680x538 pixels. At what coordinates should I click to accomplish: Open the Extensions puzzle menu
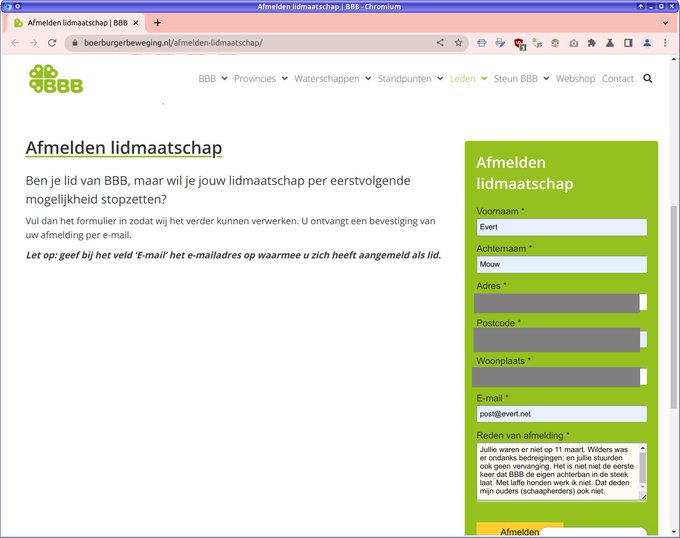click(592, 43)
